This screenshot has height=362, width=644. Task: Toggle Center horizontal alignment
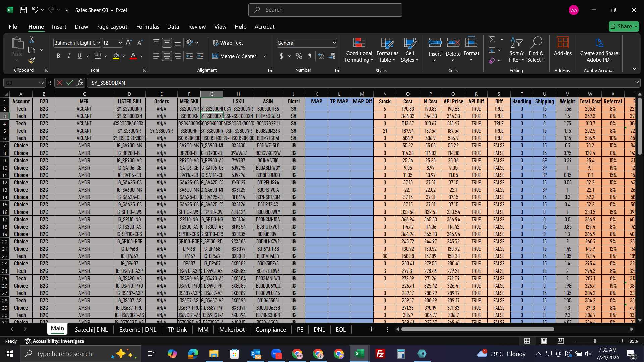167,56
